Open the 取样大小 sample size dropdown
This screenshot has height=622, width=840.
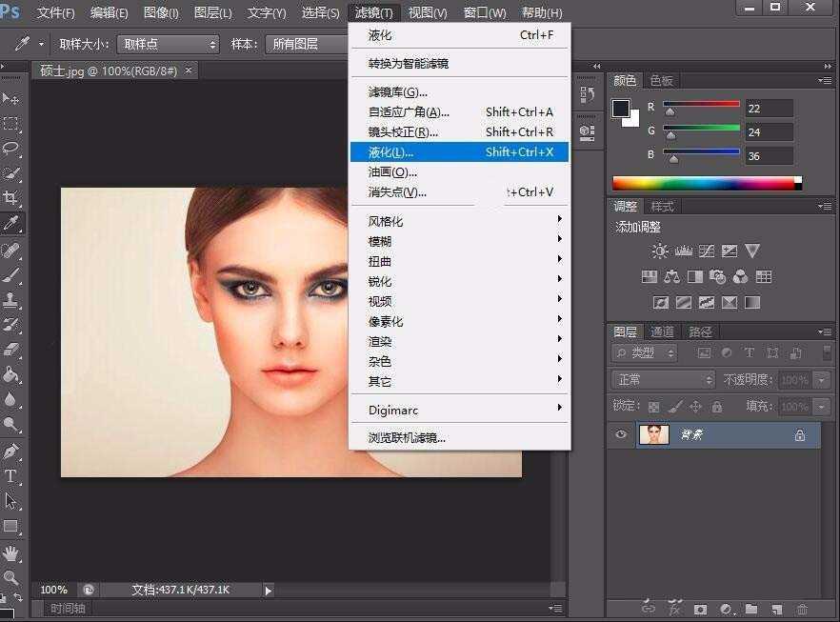[167, 43]
